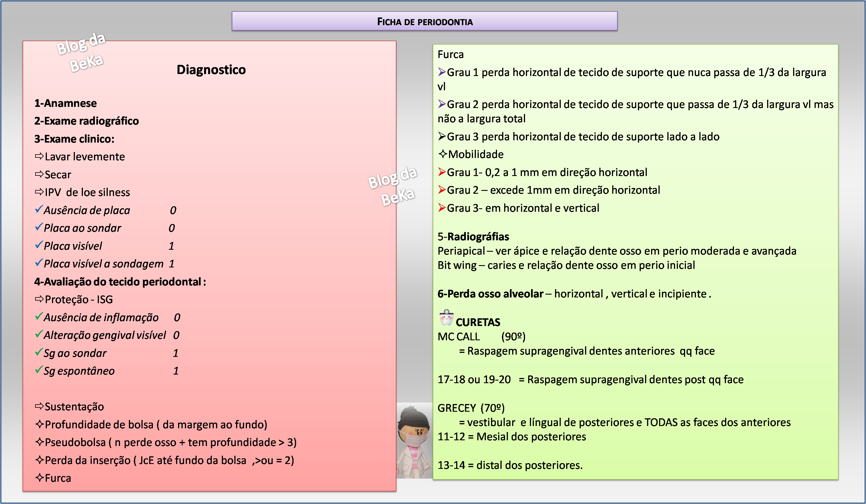This screenshot has width=866, height=504.
Task: Click arrow bullet before Lavar levemente
Action: [x=39, y=156]
